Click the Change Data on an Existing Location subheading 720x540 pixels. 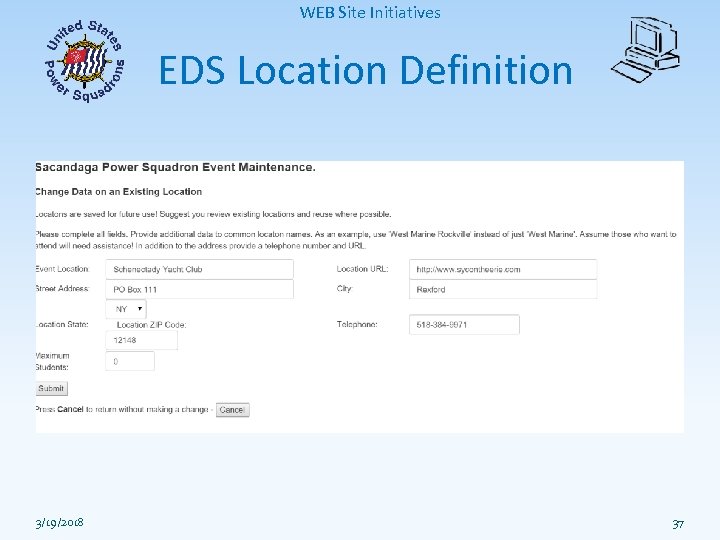[118, 191]
